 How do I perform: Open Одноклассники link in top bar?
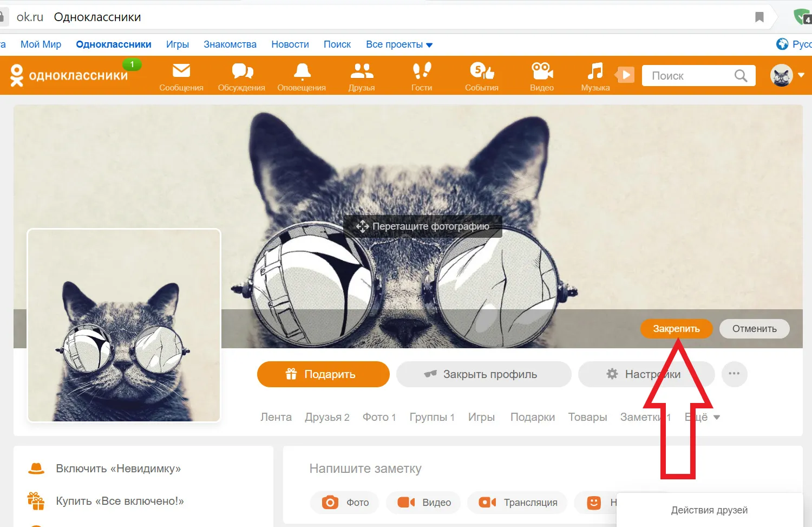point(114,44)
